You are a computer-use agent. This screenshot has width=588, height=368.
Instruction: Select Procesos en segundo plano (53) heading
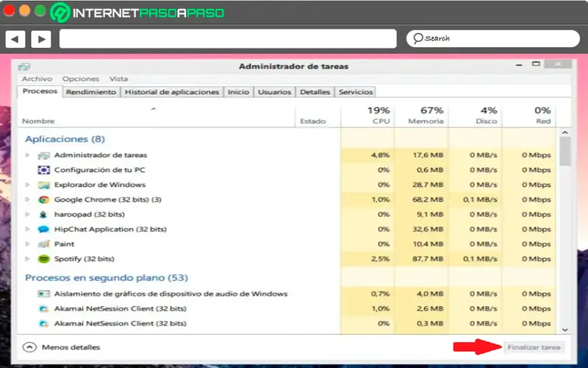(107, 278)
